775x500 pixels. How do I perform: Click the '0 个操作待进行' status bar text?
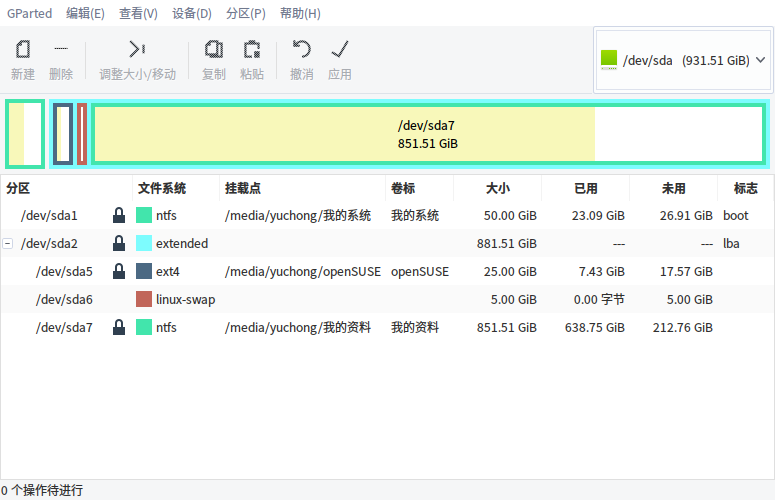(42, 490)
